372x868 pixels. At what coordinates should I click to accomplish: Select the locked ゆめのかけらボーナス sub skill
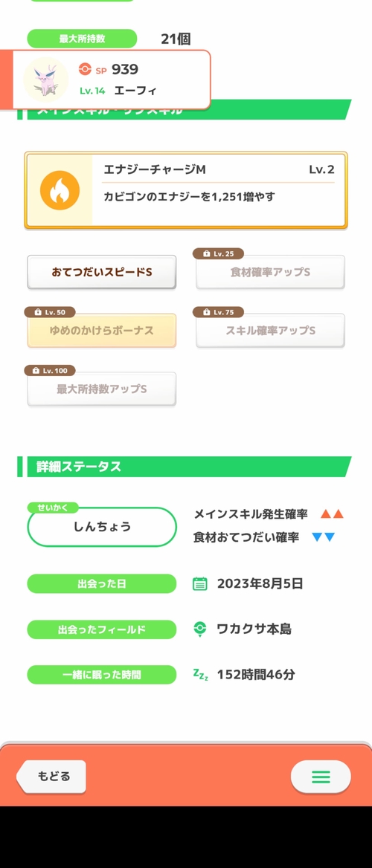coord(102,331)
